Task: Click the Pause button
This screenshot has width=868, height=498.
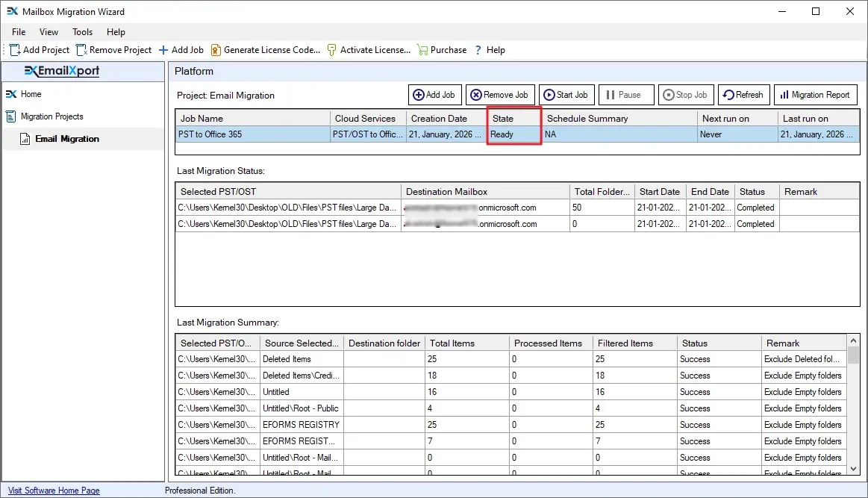Action: [626, 94]
